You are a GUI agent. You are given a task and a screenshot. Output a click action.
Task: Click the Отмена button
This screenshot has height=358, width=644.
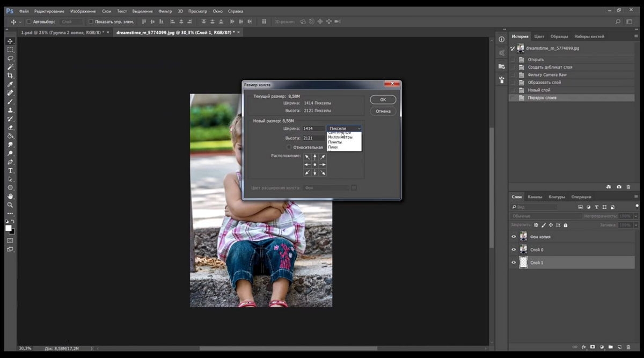click(x=383, y=111)
